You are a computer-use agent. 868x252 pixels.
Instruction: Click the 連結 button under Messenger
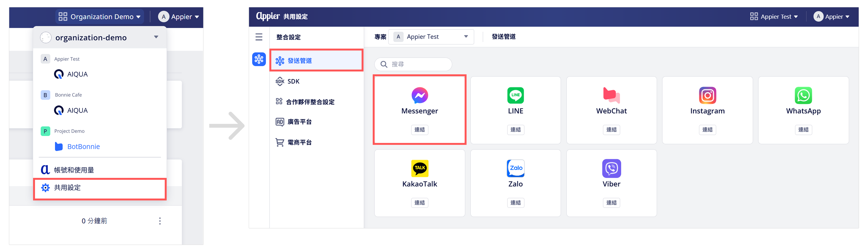420,130
